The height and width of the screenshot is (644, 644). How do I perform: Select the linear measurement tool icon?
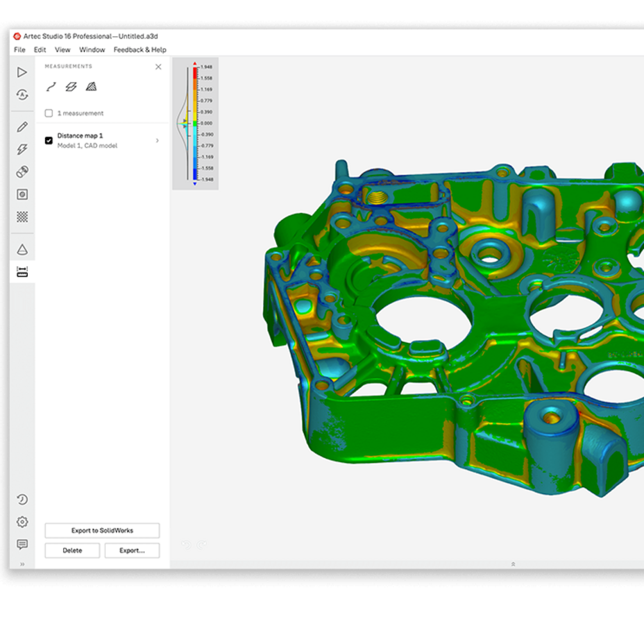(51, 87)
